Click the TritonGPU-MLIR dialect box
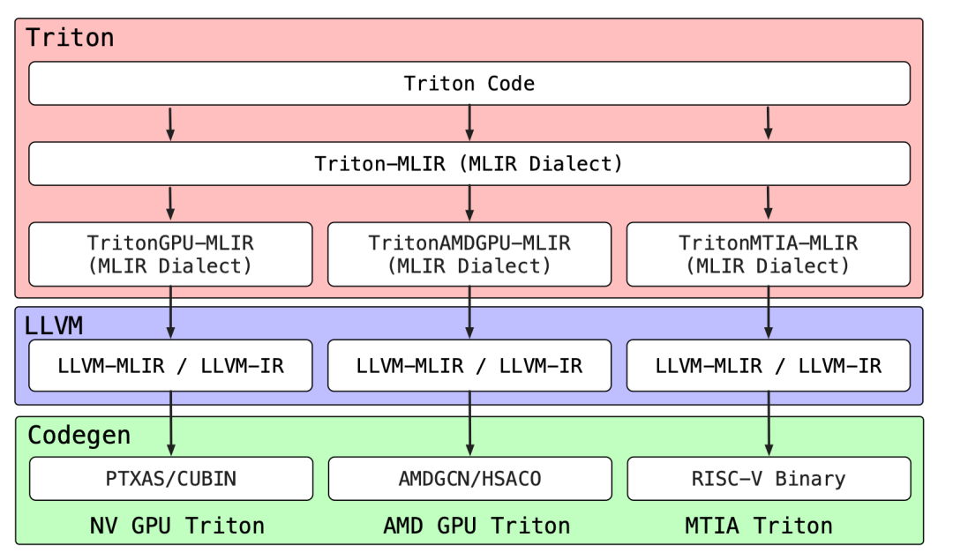953x560 pixels. pos(170,254)
